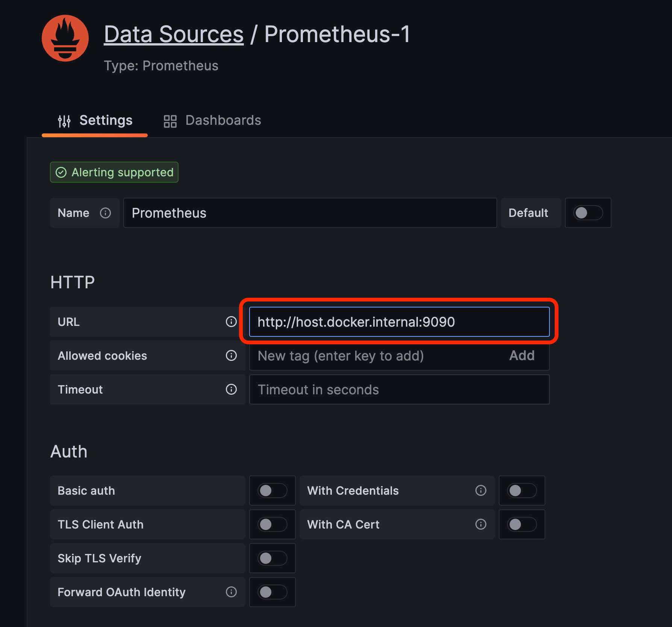
Task: Click the HTTP section heading
Action: 73,282
